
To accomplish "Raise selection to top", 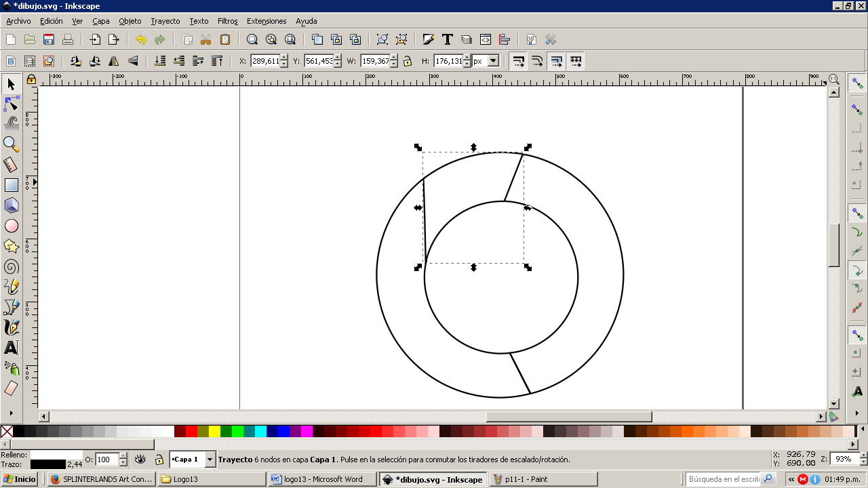I will 217,61.
